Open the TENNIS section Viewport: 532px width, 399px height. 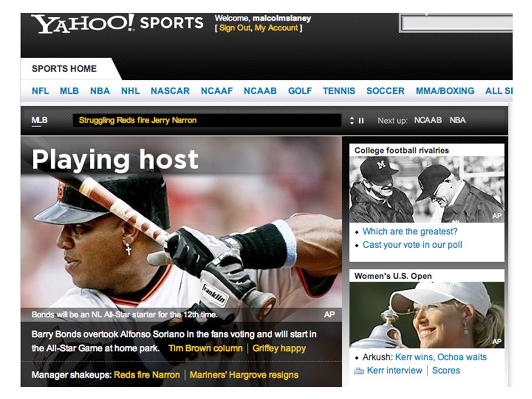(339, 91)
